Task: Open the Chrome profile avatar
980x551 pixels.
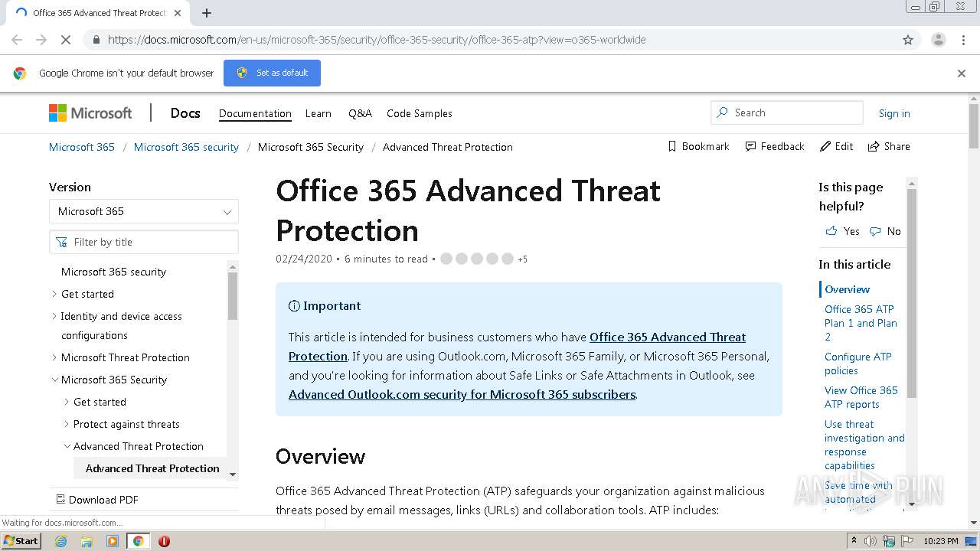Action: [x=938, y=40]
